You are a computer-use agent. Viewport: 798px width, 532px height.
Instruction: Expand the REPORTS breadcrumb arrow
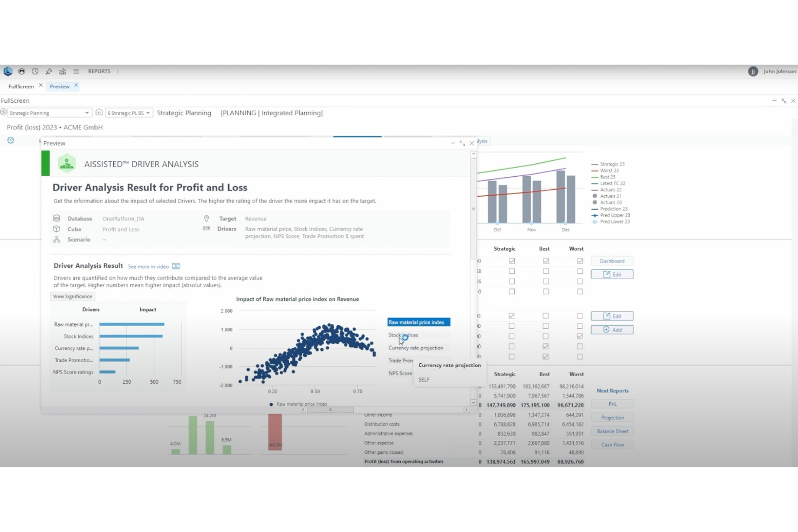pyautogui.click(x=118, y=71)
